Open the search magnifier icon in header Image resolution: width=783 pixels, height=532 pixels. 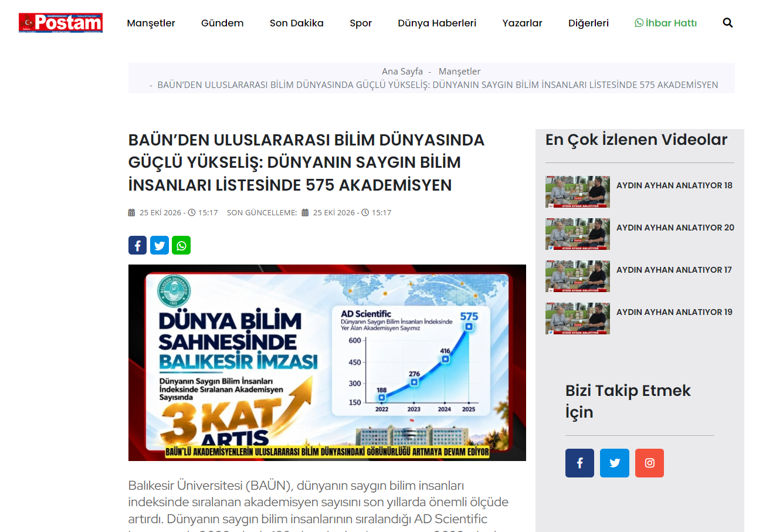(x=728, y=23)
